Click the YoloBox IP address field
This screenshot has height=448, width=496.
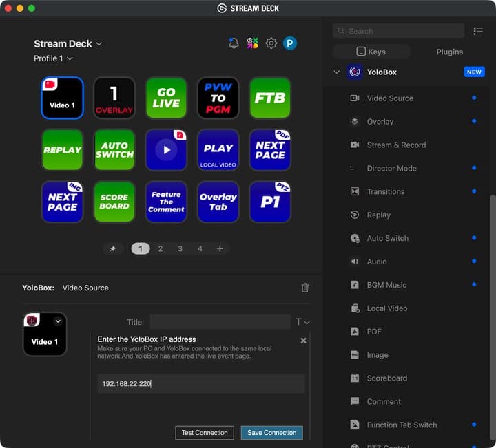click(201, 383)
